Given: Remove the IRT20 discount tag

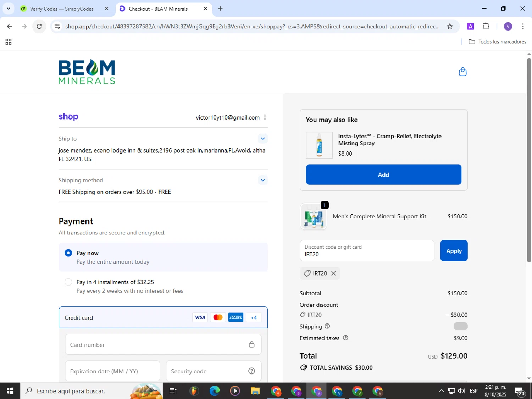Looking at the screenshot, I should 333,273.
